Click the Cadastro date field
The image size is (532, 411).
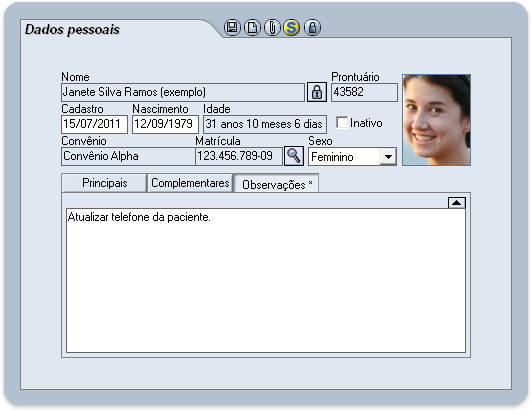(x=94, y=124)
